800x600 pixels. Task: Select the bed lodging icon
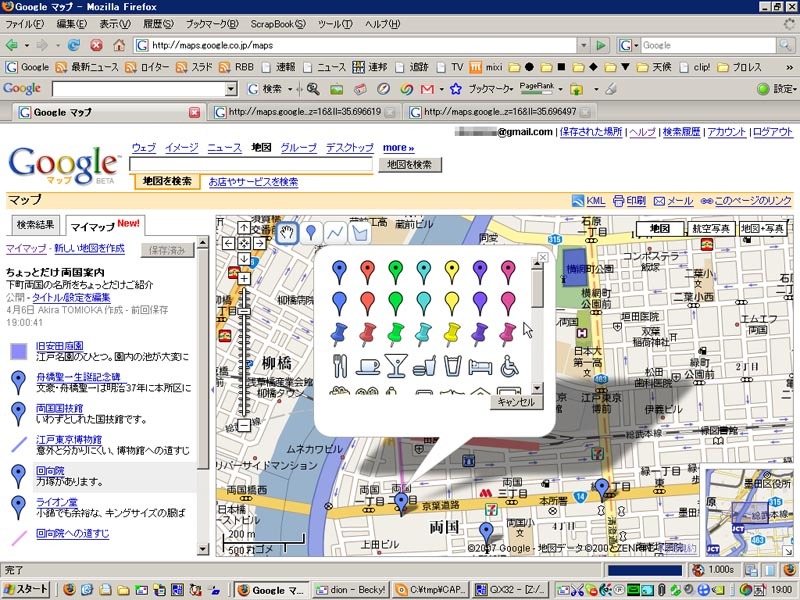[x=480, y=367]
